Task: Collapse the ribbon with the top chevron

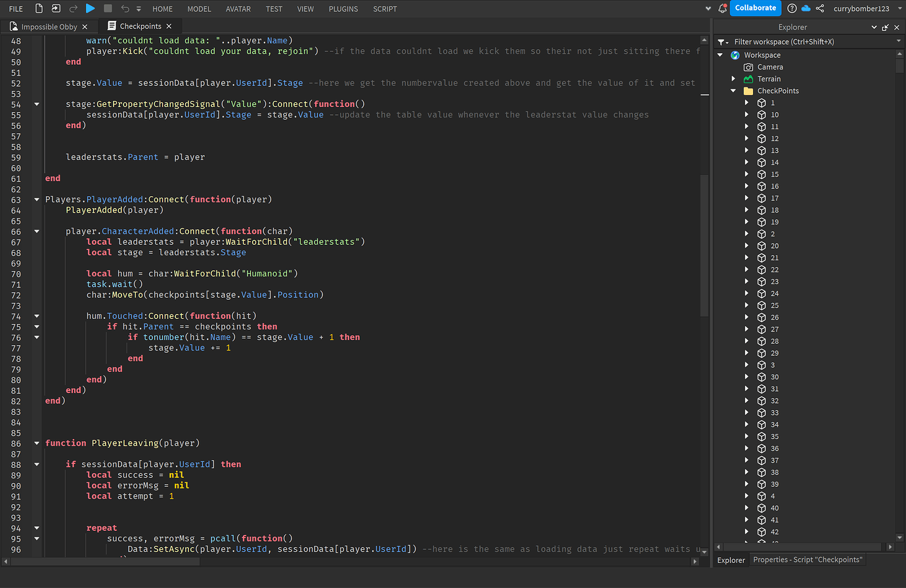Action: [708, 9]
